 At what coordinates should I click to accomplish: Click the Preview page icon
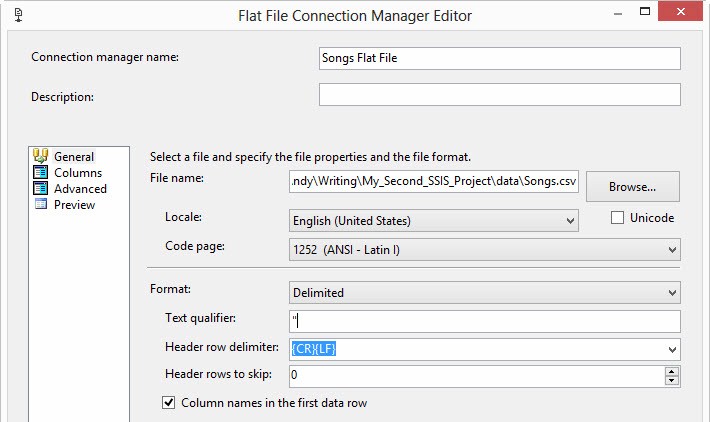point(41,204)
